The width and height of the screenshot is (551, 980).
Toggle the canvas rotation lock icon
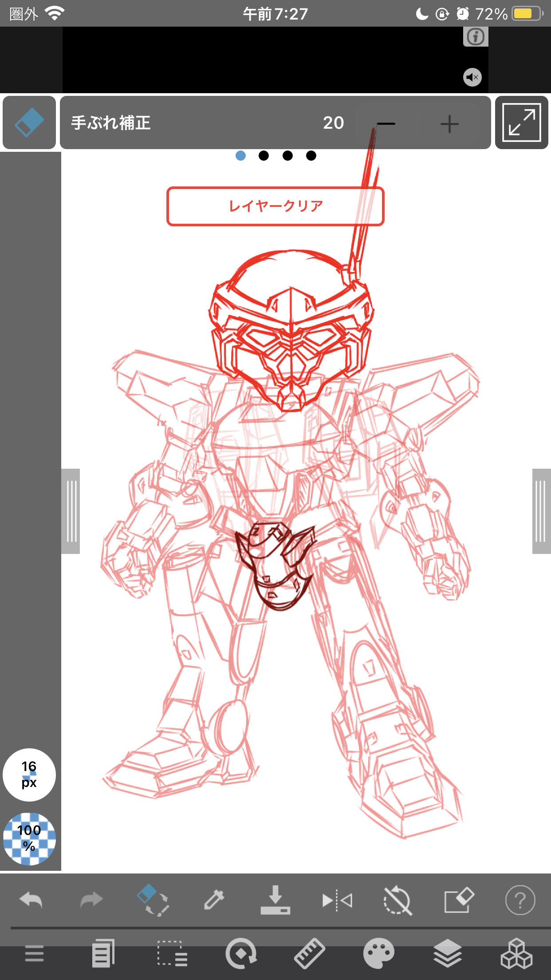pyautogui.click(x=398, y=901)
